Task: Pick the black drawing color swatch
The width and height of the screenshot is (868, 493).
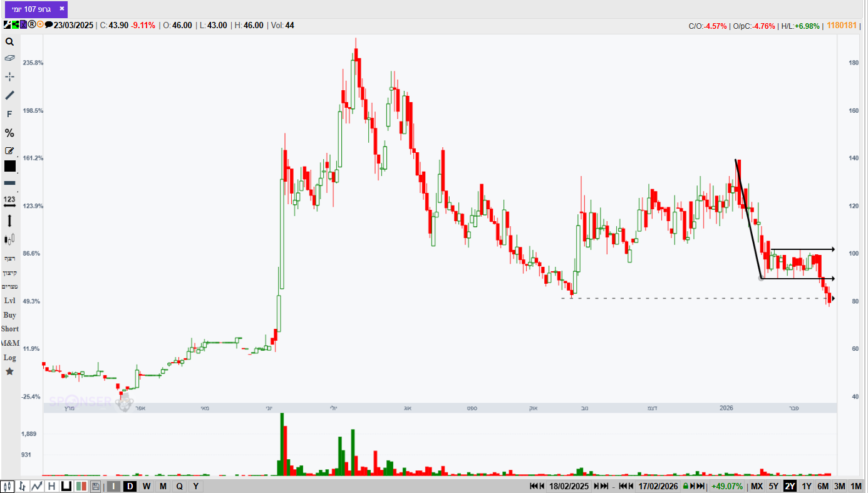Action: tap(10, 166)
